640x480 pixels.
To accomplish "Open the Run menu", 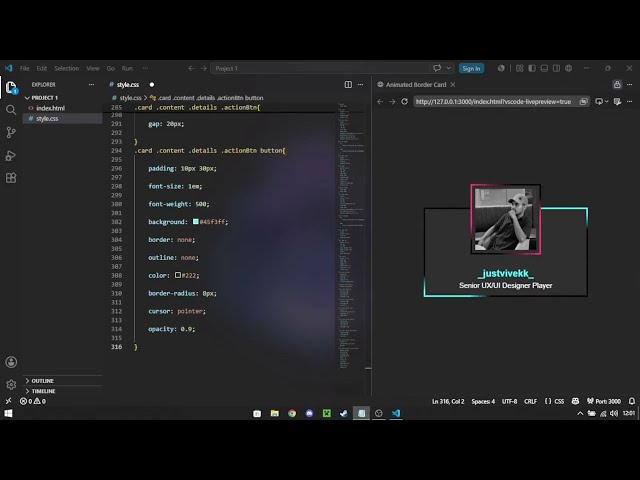I will 127,68.
